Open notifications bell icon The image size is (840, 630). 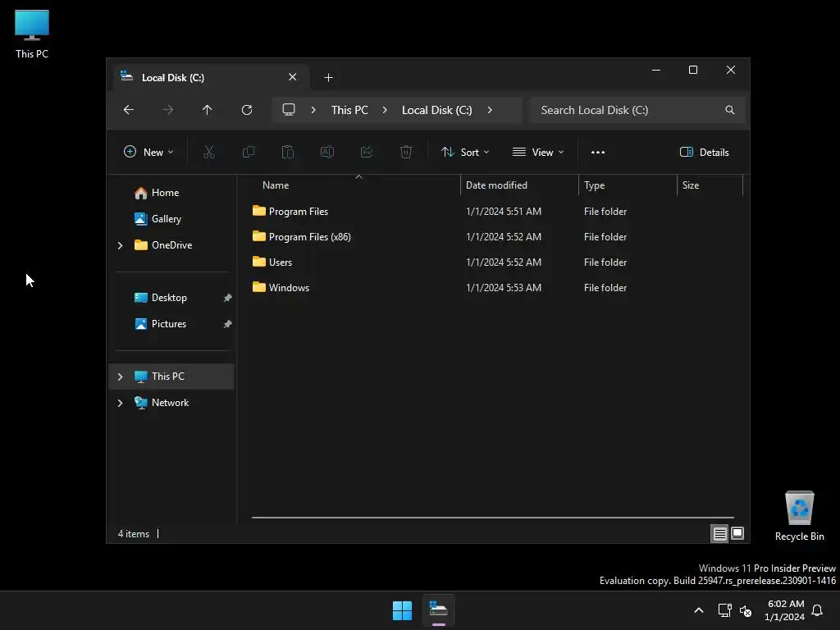[817, 610]
